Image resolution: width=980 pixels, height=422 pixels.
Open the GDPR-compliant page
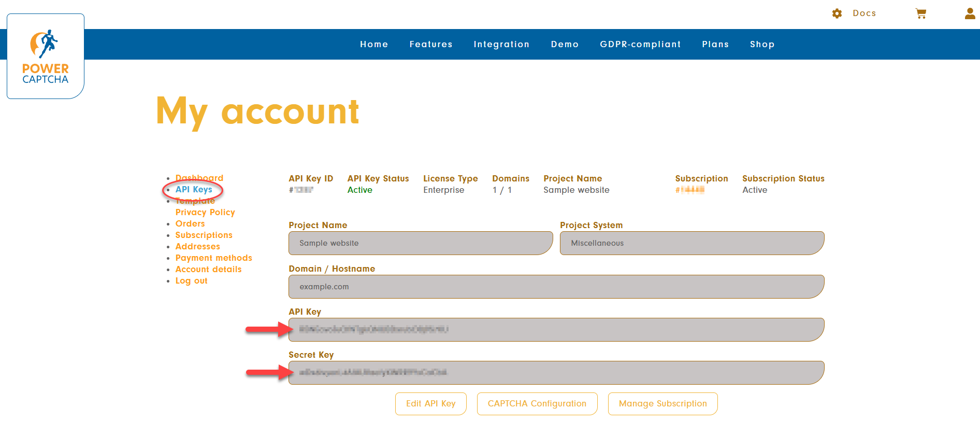pos(640,45)
